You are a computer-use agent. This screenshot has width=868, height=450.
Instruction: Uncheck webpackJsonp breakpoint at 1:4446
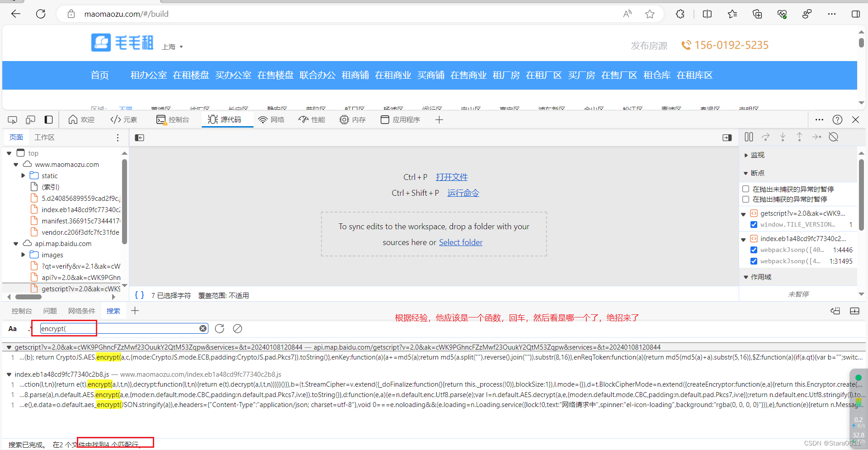754,250
